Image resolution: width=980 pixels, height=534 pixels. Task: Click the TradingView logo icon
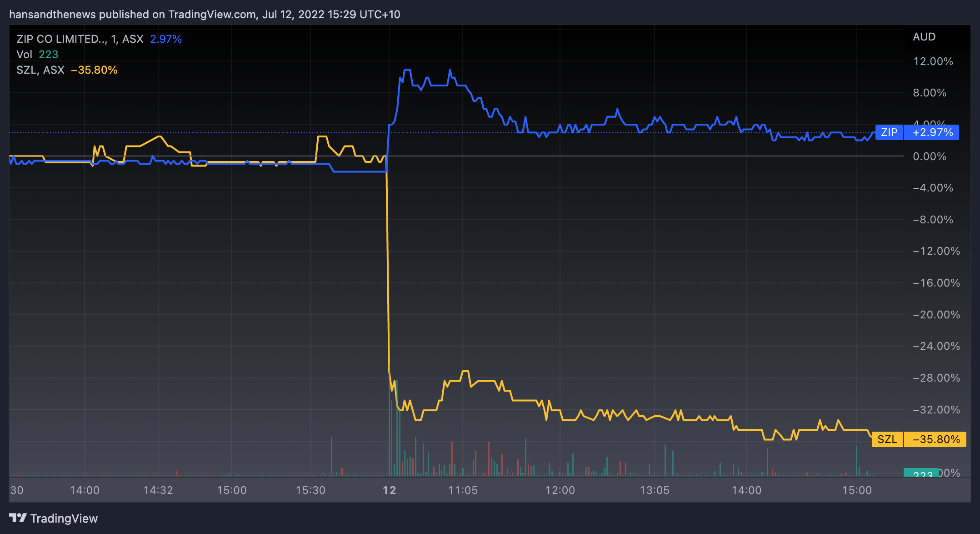18,518
